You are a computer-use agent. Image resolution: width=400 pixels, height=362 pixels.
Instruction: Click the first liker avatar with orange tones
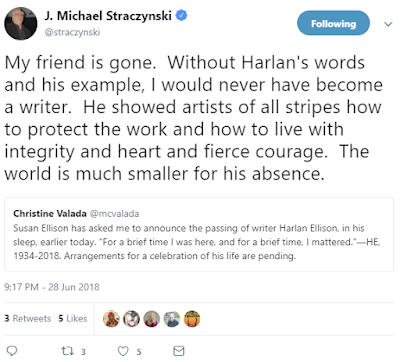tap(111, 319)
